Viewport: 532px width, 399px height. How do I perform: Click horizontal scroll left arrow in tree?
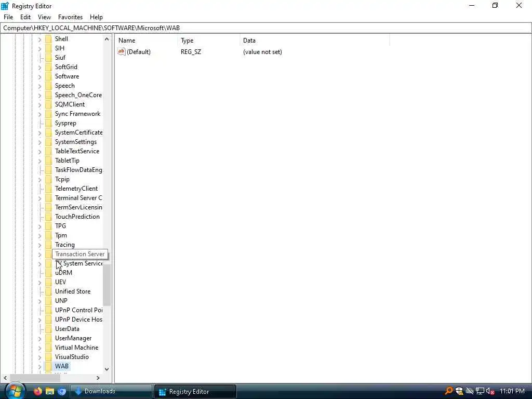[x=5, y=378]
